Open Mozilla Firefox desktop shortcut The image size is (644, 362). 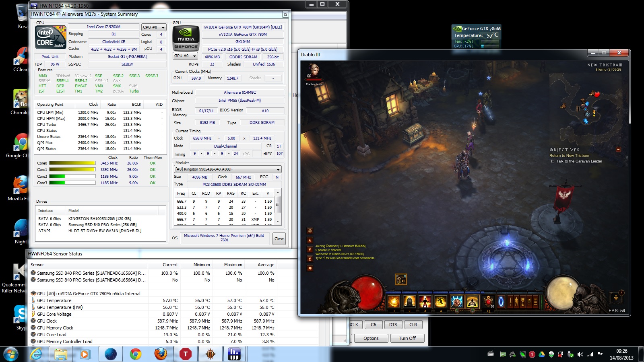click(19, 189)
